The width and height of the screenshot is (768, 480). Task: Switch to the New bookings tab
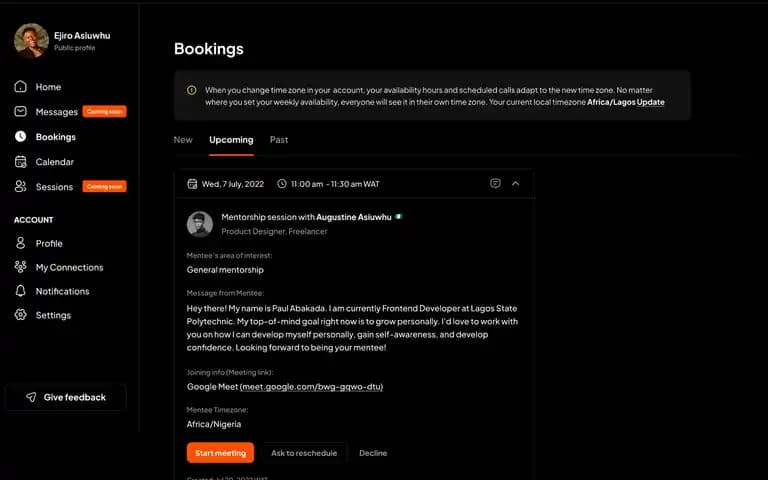pyautogui.click(x=183, y=140)
